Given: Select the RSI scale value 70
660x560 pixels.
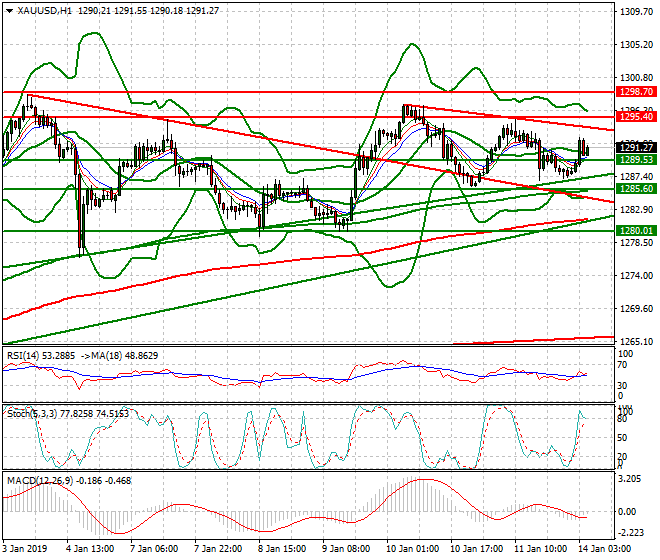Looking at the screenshot, I should [622, 365].
